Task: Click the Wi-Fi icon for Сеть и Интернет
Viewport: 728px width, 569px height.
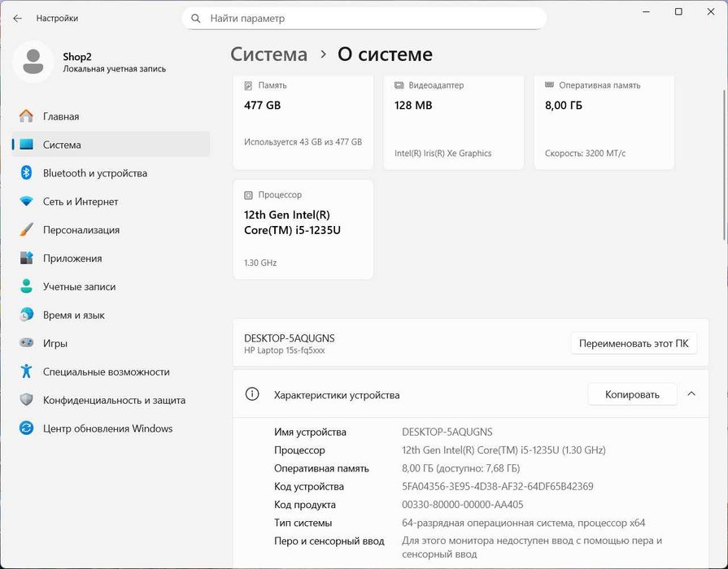Action: (x=27, y=202)
